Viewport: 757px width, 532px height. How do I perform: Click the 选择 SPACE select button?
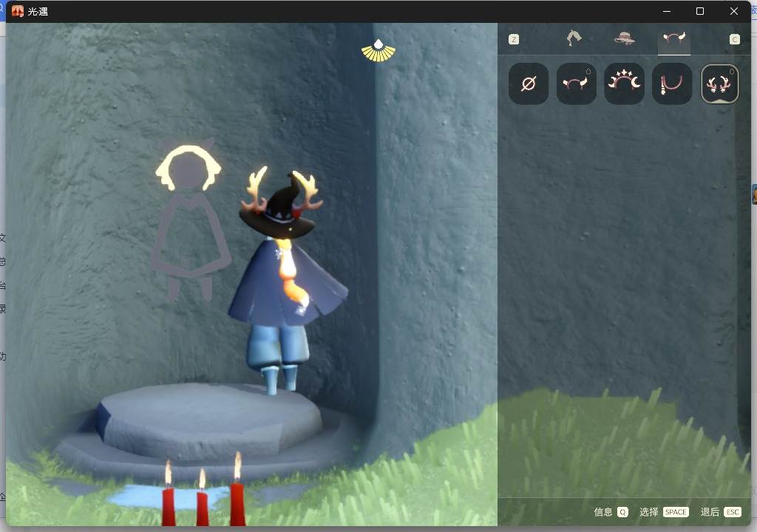[664, 512]
